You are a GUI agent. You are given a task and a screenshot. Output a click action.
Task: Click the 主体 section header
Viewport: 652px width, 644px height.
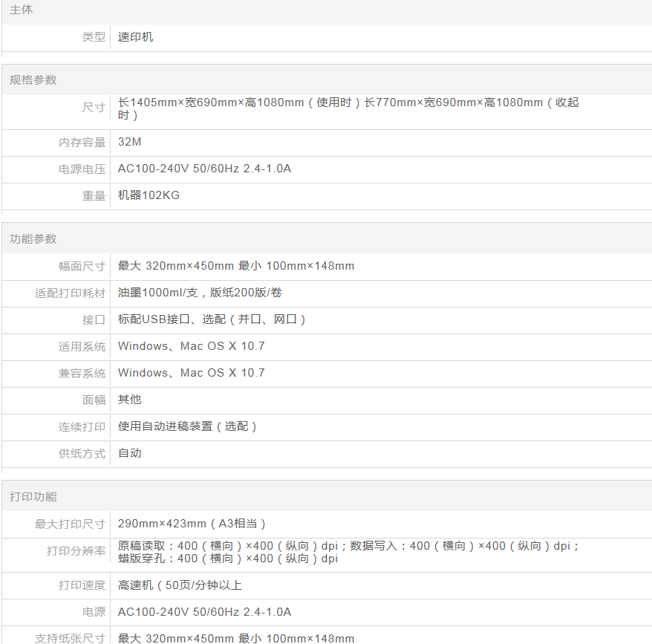coord(21,10)
